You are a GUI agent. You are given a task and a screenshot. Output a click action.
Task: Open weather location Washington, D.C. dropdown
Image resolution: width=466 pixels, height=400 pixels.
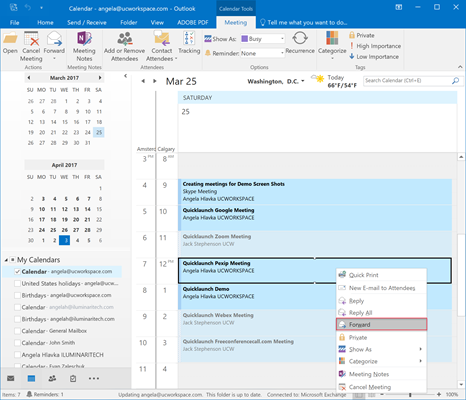[303, 81]
